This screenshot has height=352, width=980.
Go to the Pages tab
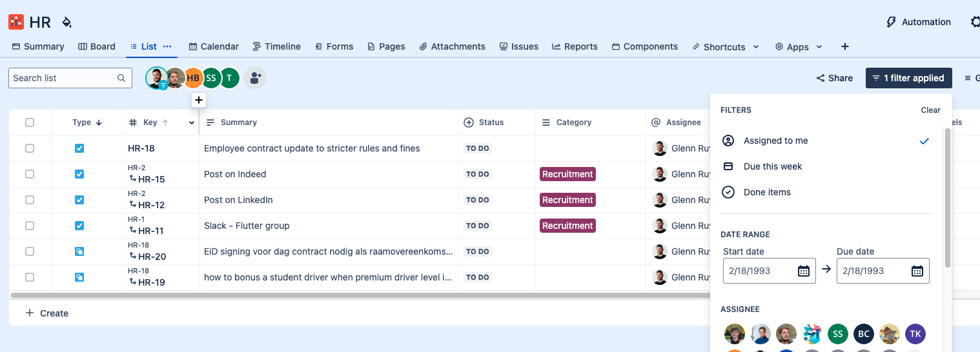(386, 46)
